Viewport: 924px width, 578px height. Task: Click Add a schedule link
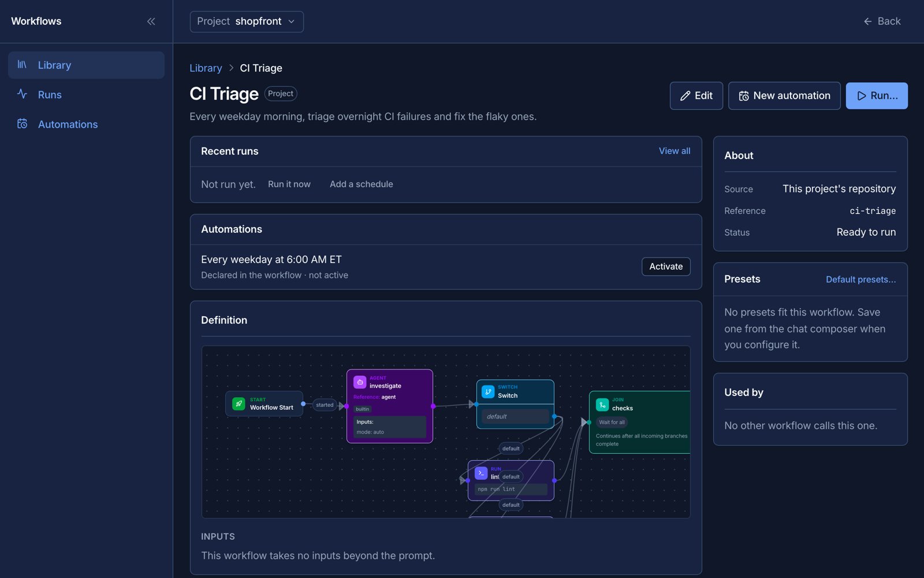coord(362,184)
